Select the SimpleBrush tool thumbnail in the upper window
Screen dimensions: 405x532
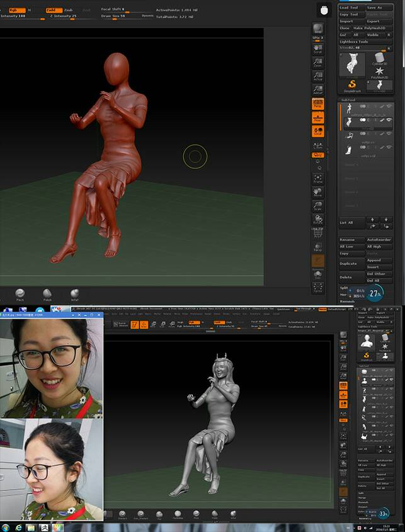353,86
